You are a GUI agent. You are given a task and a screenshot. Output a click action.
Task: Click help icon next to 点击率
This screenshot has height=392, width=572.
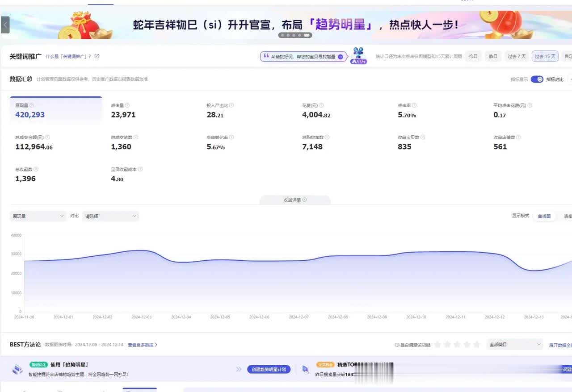tap(414, 105)
